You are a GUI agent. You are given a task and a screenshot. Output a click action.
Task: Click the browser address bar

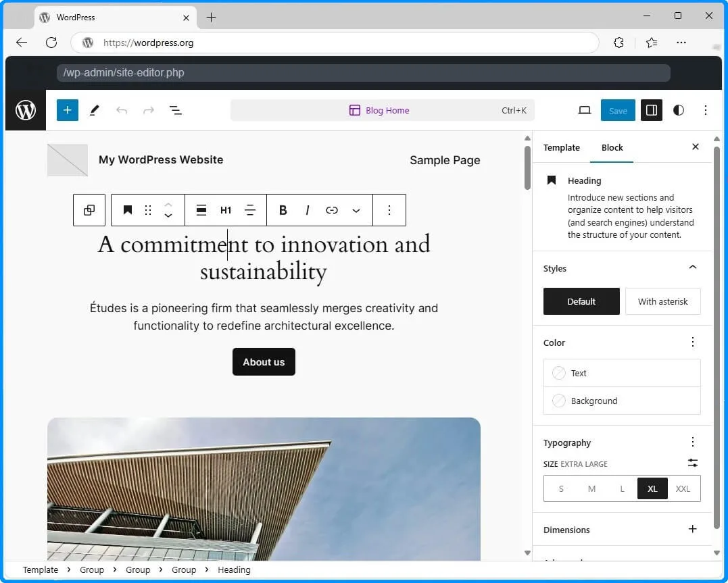[x=335, y=43]
